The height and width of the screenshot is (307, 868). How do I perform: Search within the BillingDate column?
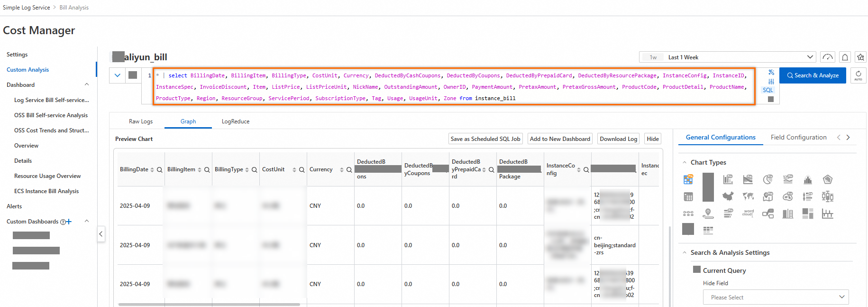tap(160, 170)
